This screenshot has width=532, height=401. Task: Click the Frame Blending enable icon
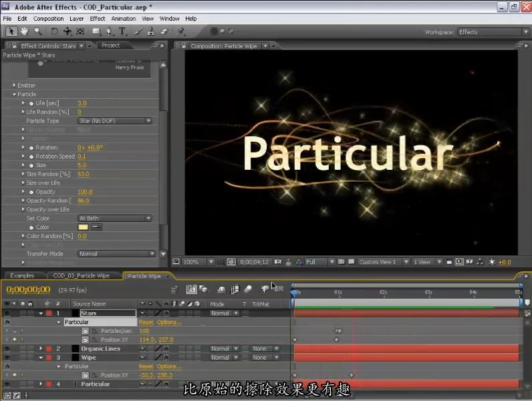click(x=235, y=289)
